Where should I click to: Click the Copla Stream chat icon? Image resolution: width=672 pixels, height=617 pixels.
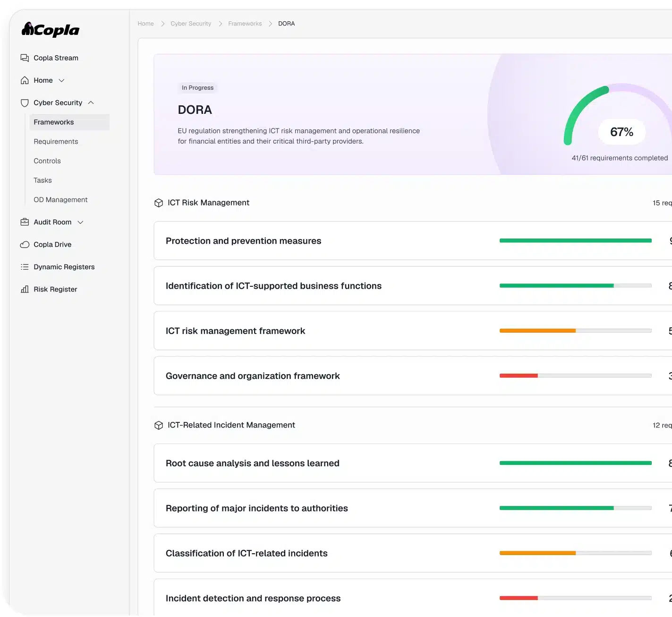[25, 58]
